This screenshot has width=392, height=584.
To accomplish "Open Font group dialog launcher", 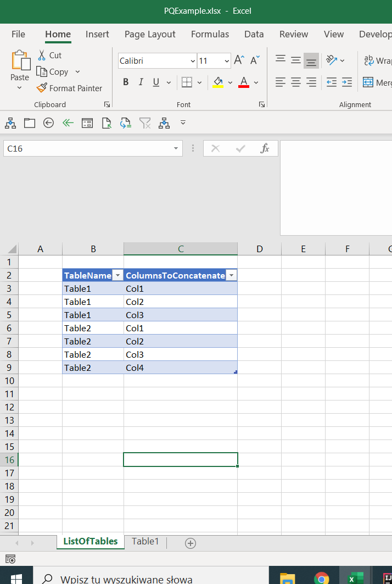I will [262, 104].
